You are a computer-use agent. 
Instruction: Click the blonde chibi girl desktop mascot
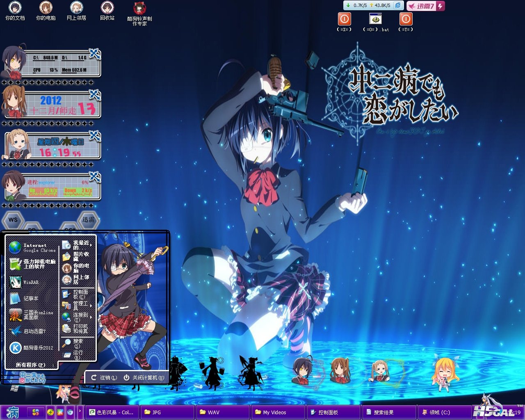coord(445,373)
